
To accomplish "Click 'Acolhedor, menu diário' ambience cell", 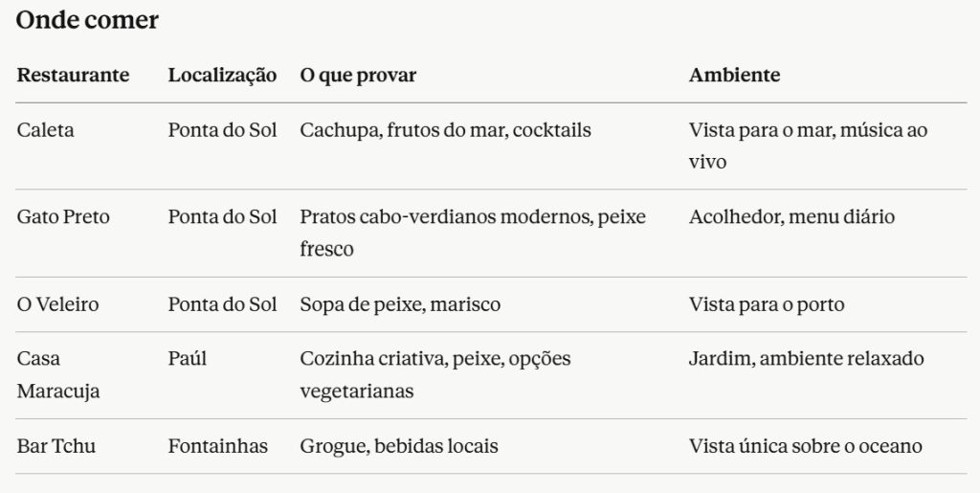I will [791, 217].
